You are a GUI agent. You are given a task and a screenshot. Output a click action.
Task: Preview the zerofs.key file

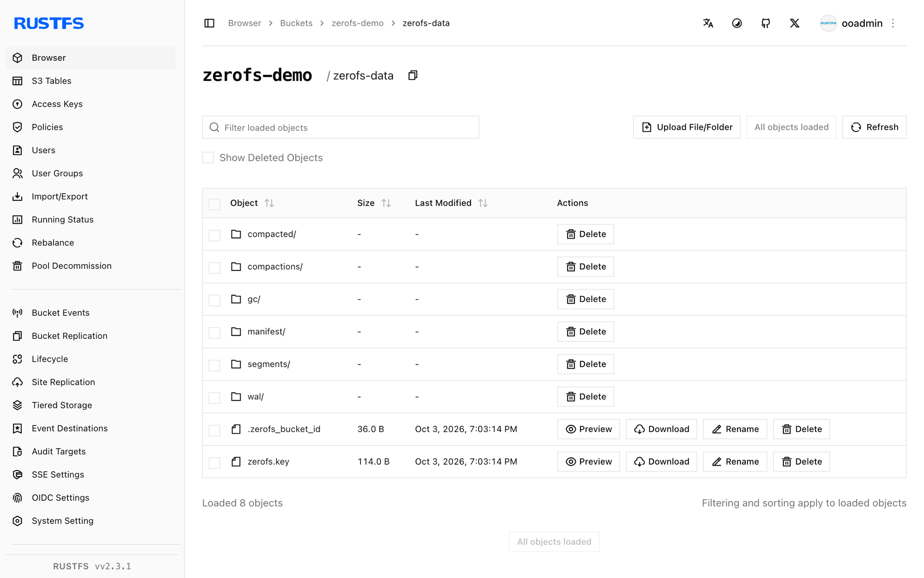coord(589,461)
